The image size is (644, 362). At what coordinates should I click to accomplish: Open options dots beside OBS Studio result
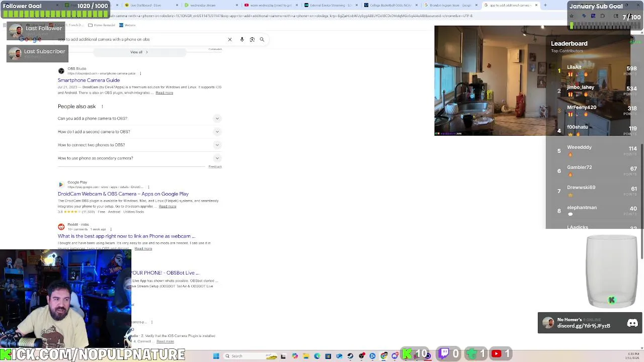140,73
